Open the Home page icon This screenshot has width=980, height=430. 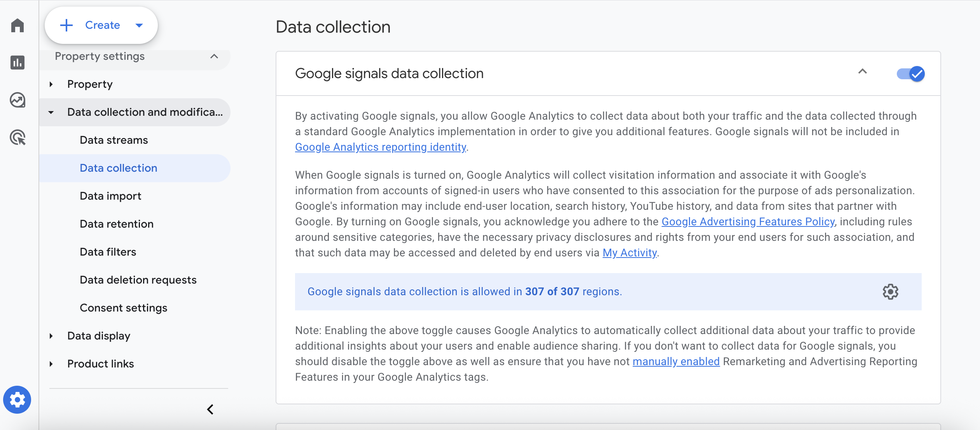point(17,25)
